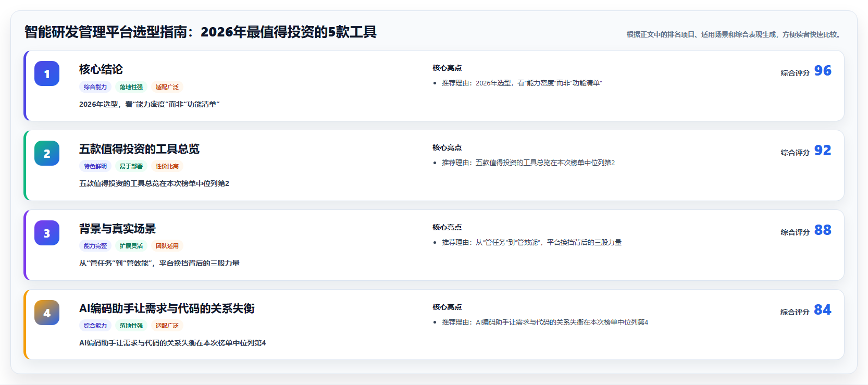Click bullet 推荐理由：五款值得投资的工具总览在本次榜单
The image size is (868, 385).
pos(528,163)
